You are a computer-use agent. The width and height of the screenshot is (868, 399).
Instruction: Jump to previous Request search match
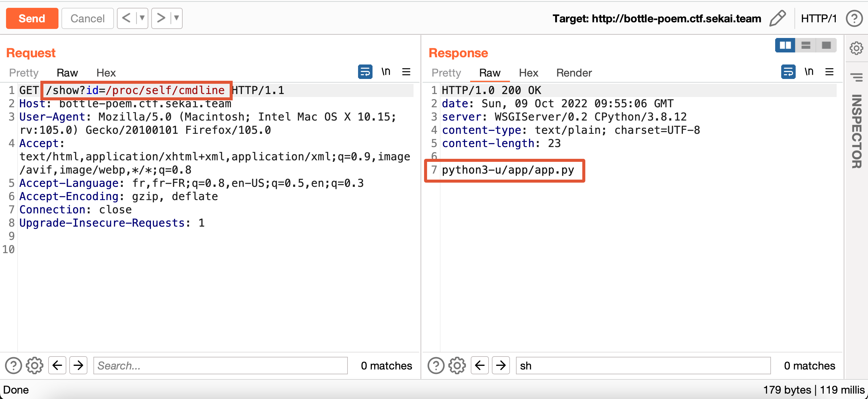(x=57, y=365)
